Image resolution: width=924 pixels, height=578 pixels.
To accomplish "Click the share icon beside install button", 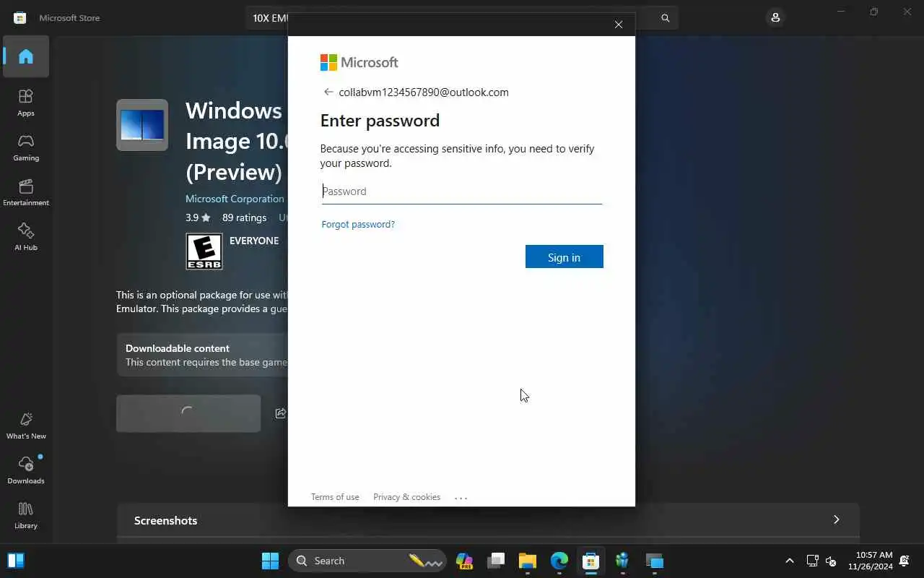I will (281, 413).
